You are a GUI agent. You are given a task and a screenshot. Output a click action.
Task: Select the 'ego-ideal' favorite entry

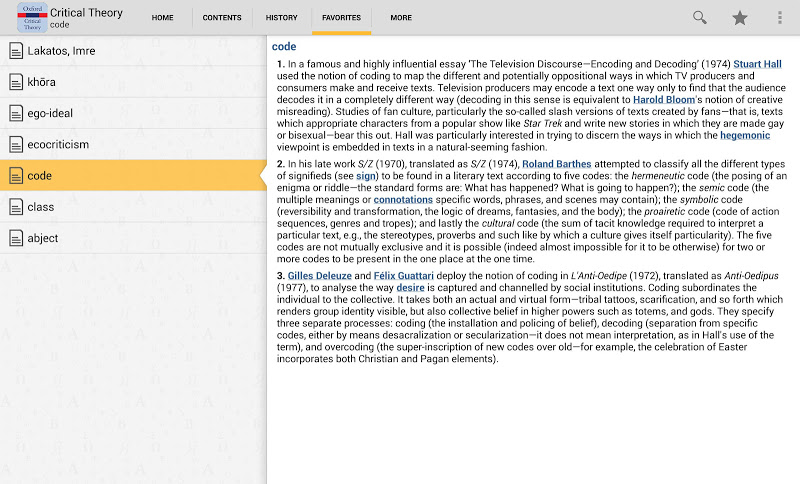(x=133, y=113)
